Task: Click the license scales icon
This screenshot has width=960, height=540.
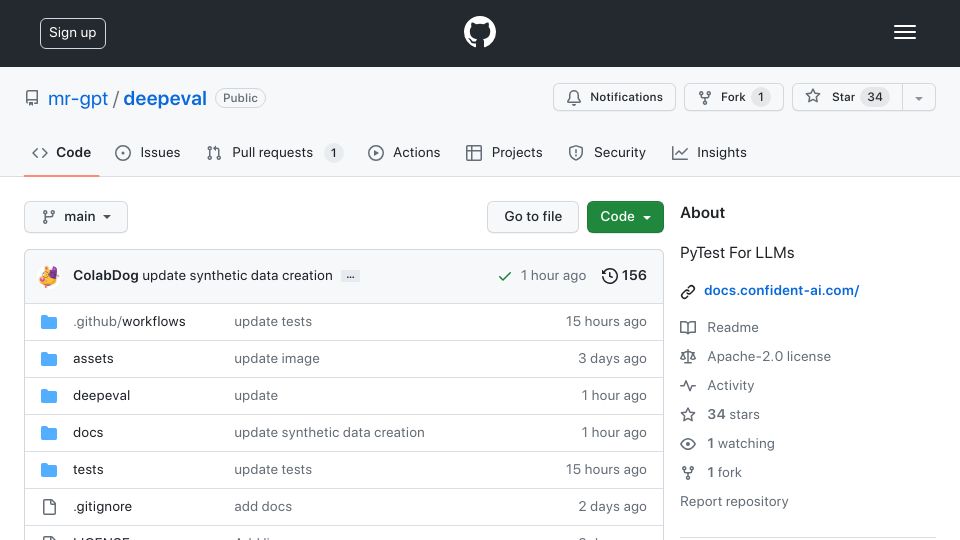Action: coord(688,356)
